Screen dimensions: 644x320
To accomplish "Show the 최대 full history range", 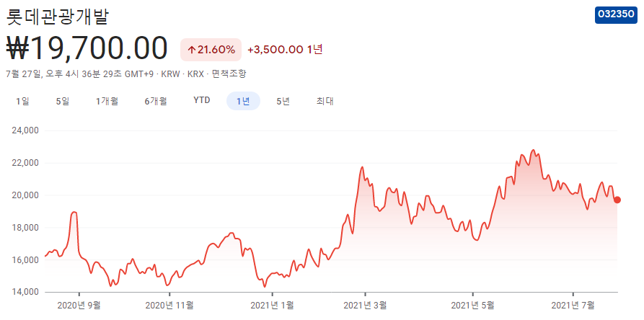I will click(x=325, y=102).
